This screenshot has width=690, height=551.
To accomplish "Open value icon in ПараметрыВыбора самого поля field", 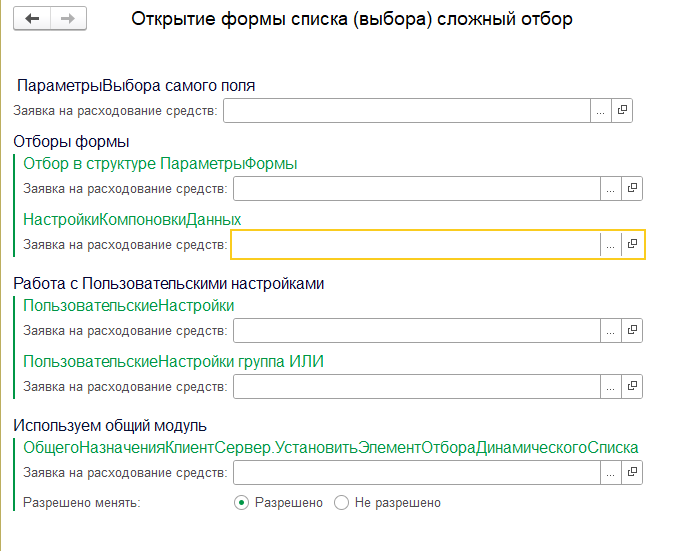I will (622, 110).
